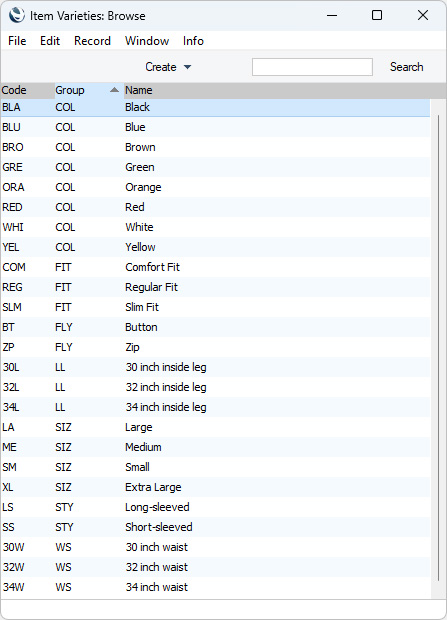Click the vertical scrollbar on the list

438,348
